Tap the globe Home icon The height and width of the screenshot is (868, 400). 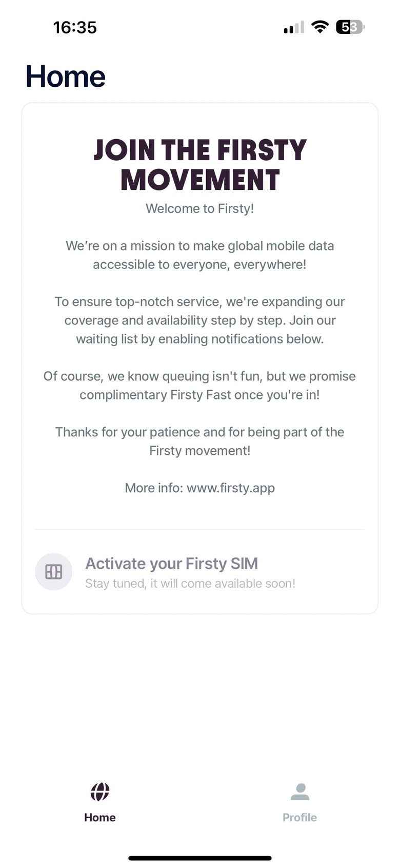tap(100, 792)
